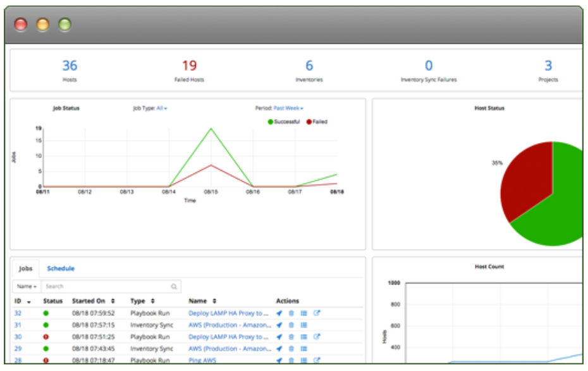Image resolution: width=588 pixels, height=371 pixels.
Task: Click the green status dot of job 32
Action: (46, 313)
